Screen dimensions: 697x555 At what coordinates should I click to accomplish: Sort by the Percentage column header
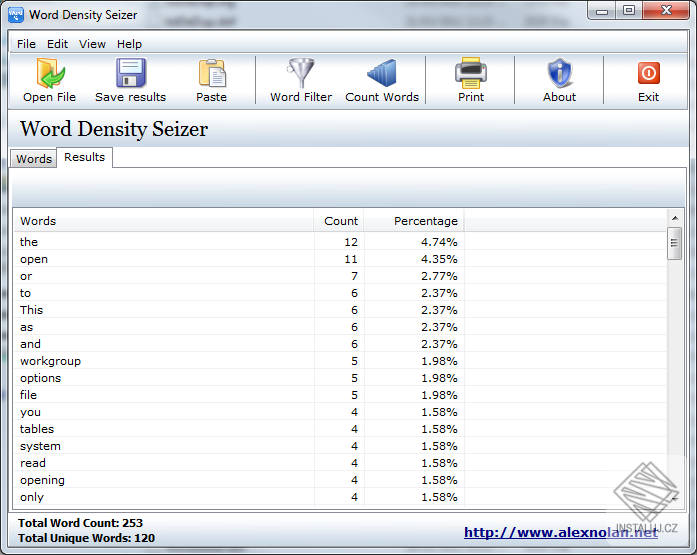[414, 221]
